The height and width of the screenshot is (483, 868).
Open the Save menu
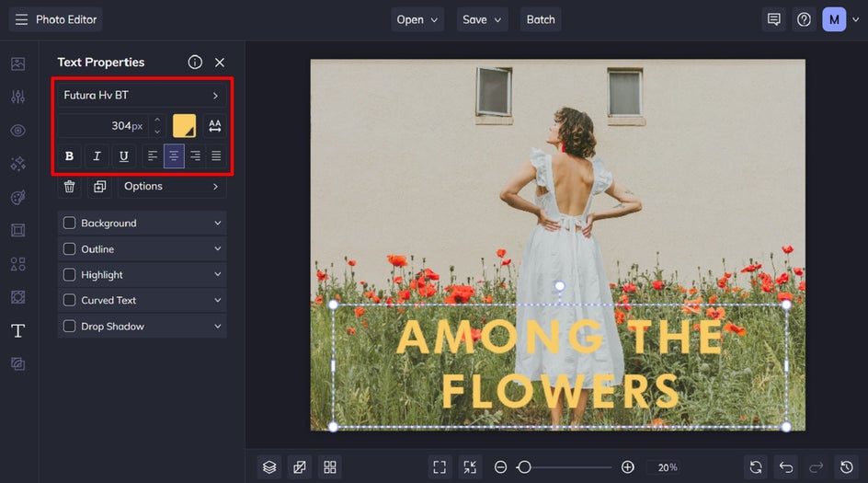483,19
